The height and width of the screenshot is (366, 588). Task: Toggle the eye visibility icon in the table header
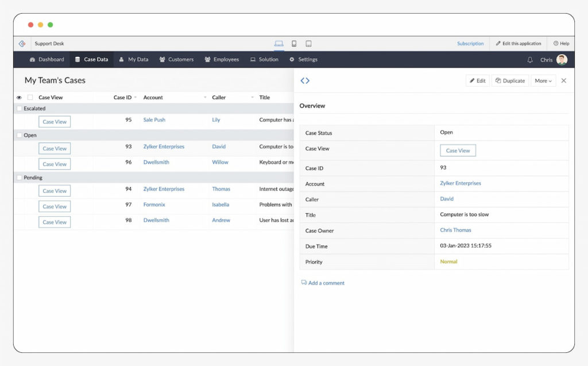click(19, 97)
